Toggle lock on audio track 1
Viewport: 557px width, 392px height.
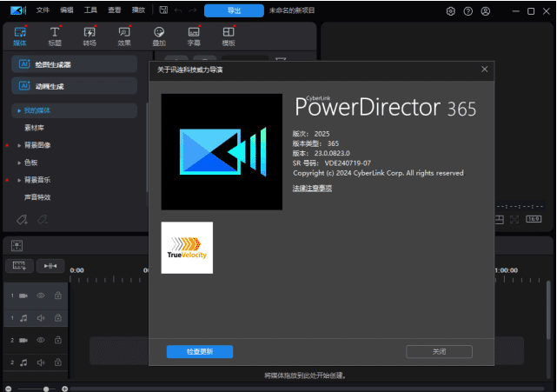[x=58, y=318]
